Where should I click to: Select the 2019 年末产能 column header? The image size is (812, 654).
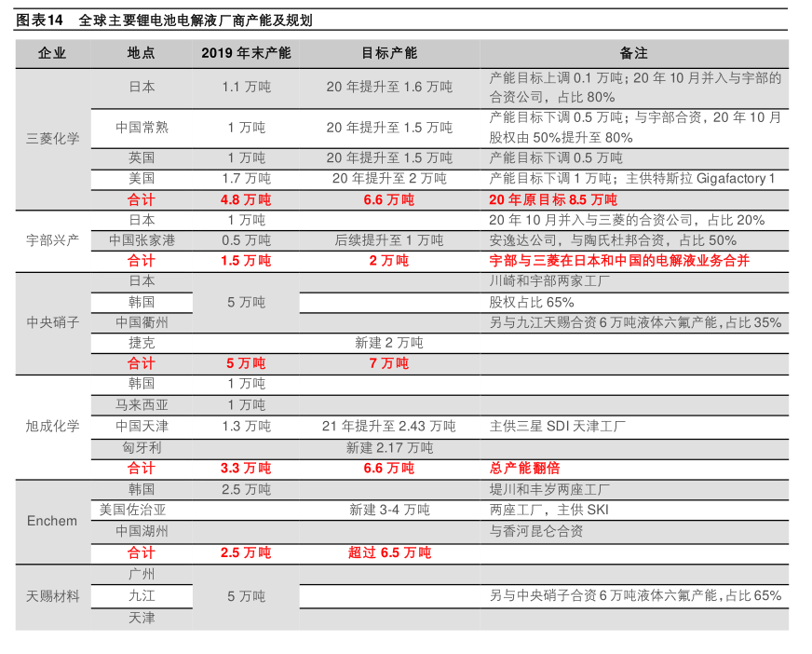pyautogui.click(x=246, y=53)
